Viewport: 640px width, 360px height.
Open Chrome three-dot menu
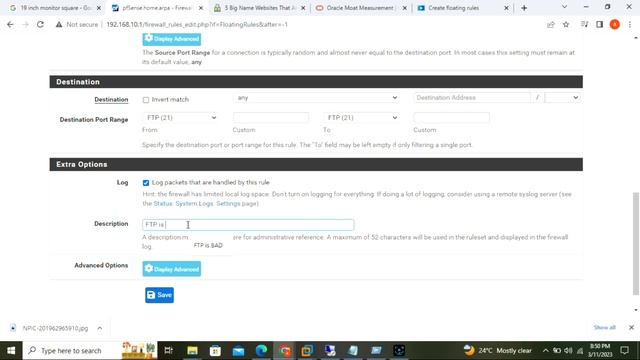(630, 24)
